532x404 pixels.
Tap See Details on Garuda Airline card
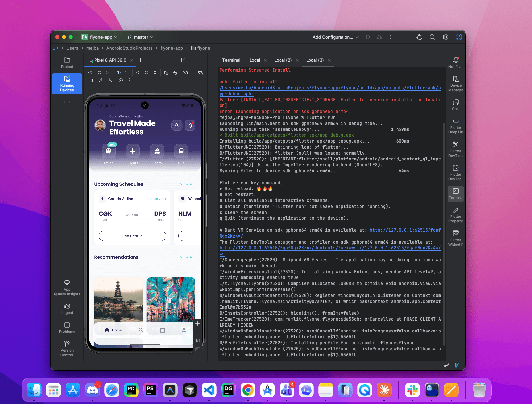[132, 236]
